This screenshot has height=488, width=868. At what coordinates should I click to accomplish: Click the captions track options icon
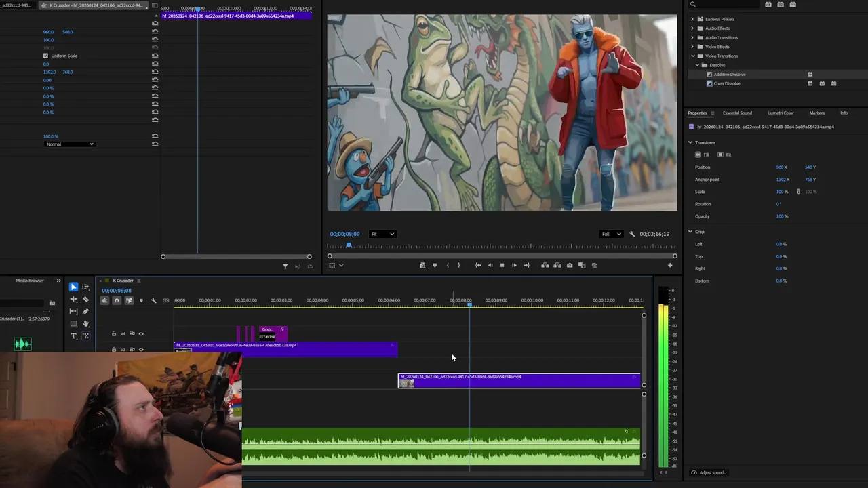(165, 300)
